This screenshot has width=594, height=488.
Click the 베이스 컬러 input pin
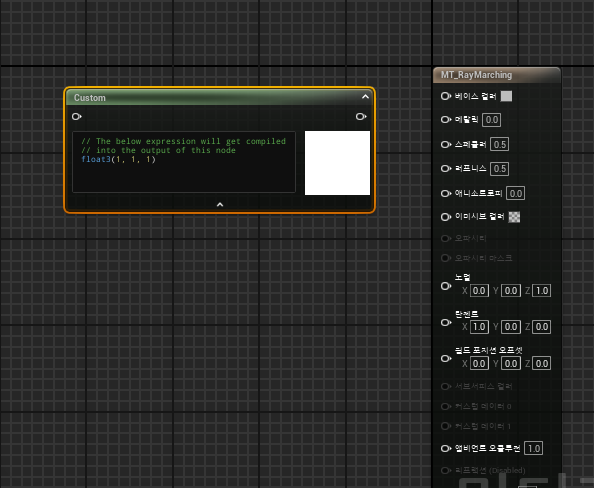(x=446, y=96)
